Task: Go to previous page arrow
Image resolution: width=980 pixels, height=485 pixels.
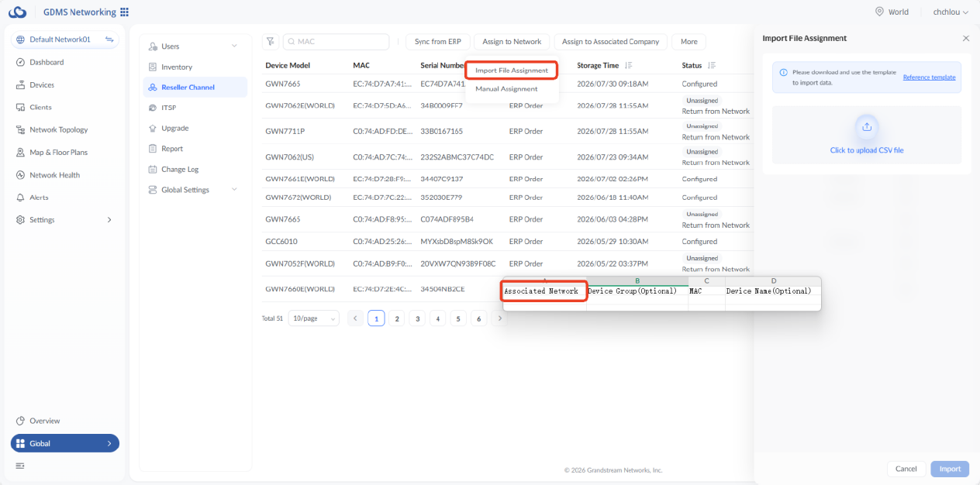Action: [356, 318]
